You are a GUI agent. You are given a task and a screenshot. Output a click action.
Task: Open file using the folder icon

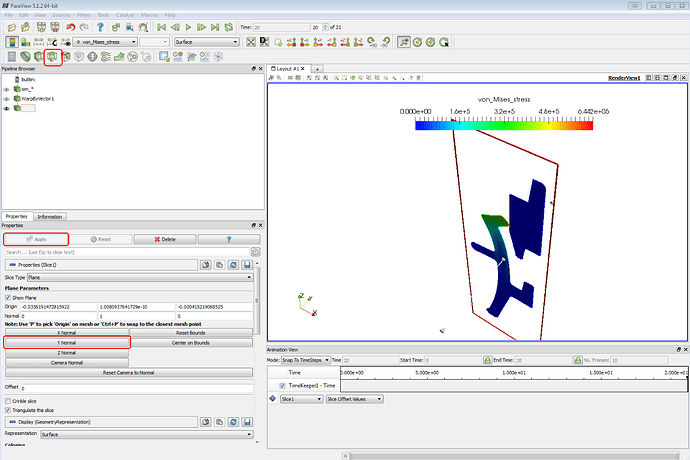[11, 29]
